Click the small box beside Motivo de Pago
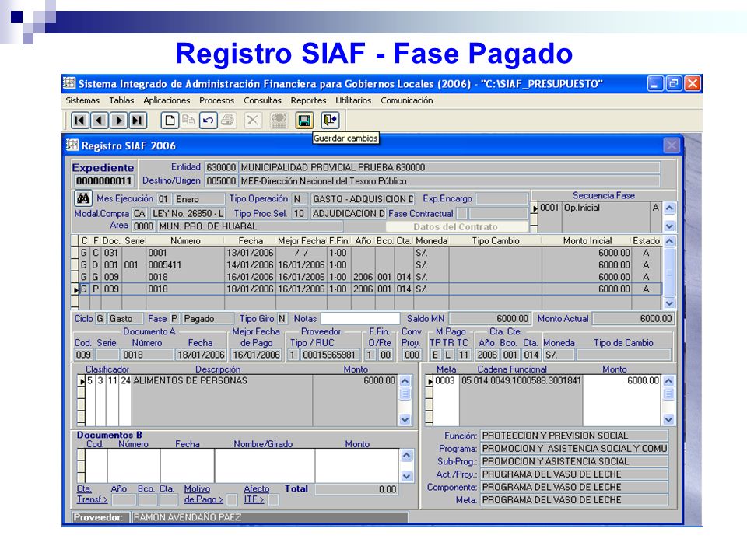The image size is (747, 560). pos(232,499)
